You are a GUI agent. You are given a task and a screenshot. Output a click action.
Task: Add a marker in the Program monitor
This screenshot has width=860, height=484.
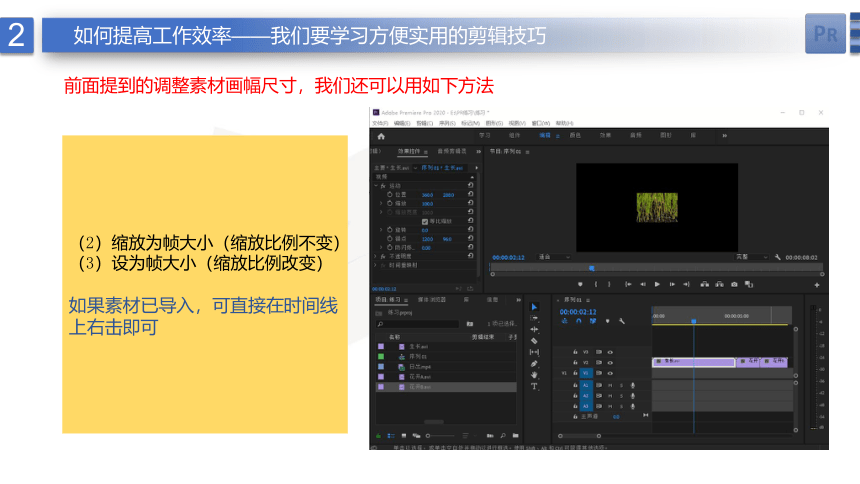coord(580,284)
